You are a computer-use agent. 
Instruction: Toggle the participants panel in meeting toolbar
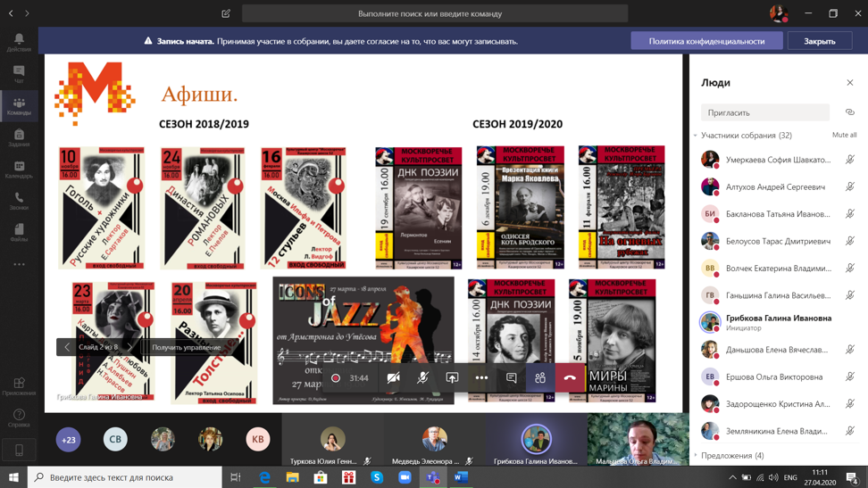pyautogui.click(x=540, y=378)
